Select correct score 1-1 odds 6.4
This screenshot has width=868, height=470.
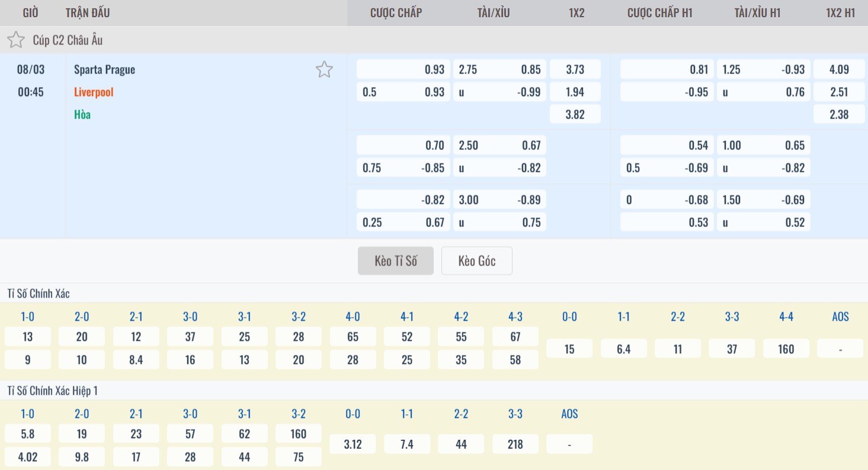(x=623, y=348)
